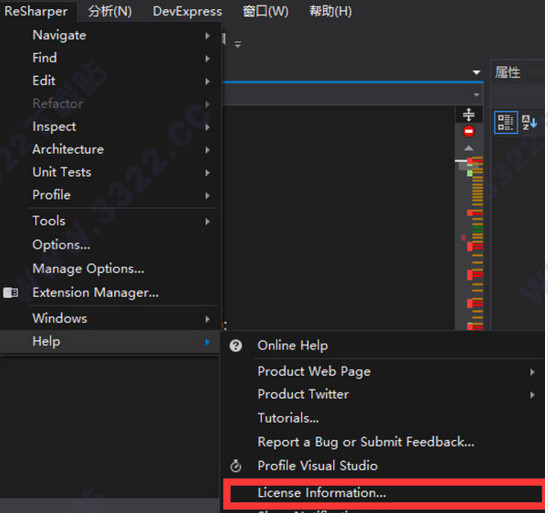Expand the Navigate submenu

click(110, 35)
